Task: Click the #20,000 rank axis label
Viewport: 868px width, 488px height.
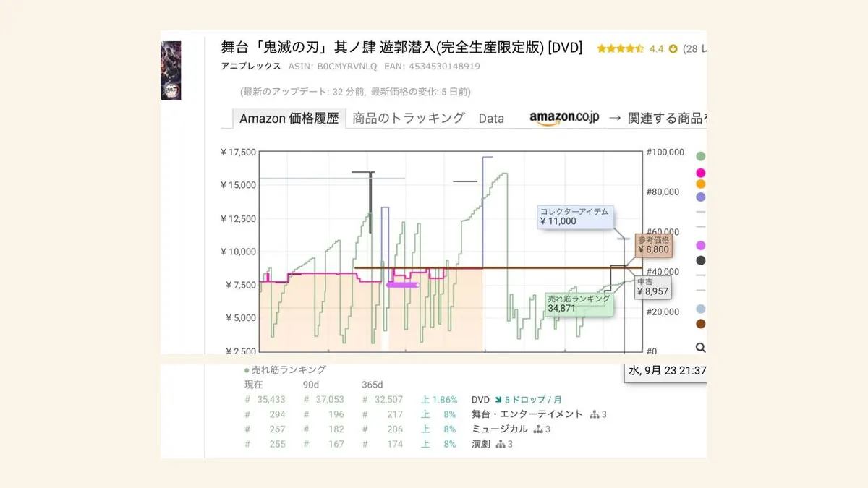Action: pyautogui.click(x=662, y=312)
